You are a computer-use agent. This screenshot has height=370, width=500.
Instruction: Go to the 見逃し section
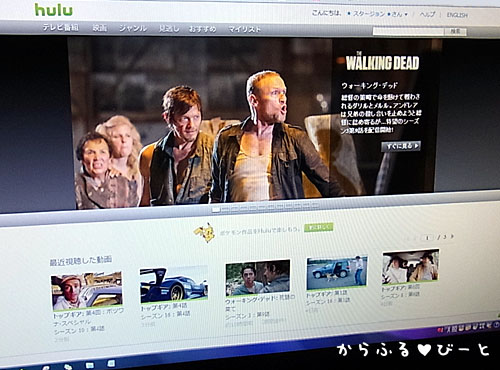(x=169, y=29)
